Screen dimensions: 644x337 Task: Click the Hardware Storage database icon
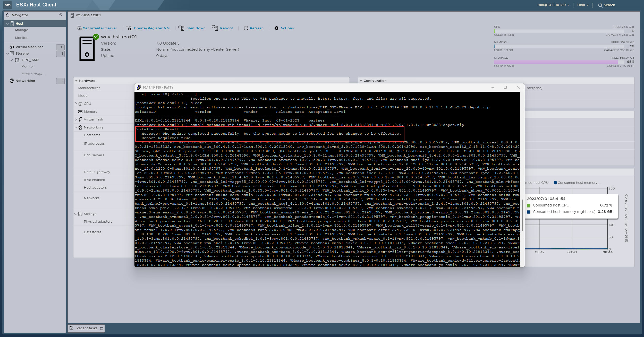[80, 214]
